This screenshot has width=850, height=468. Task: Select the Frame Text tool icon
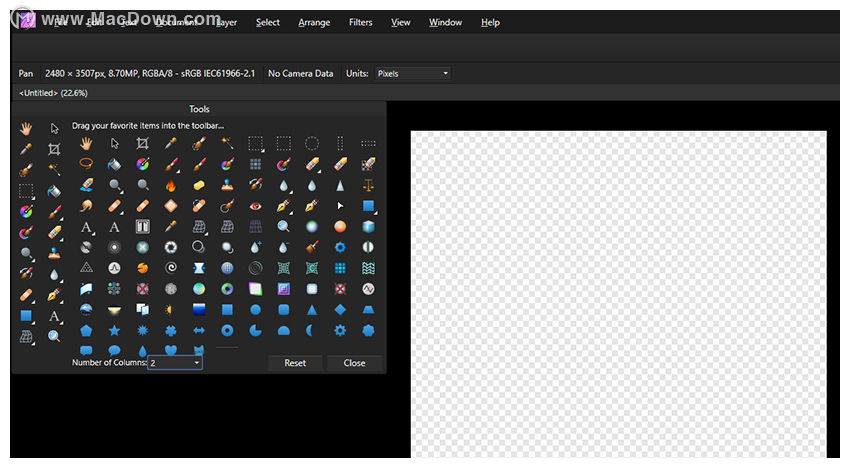[x=143, y=226]
